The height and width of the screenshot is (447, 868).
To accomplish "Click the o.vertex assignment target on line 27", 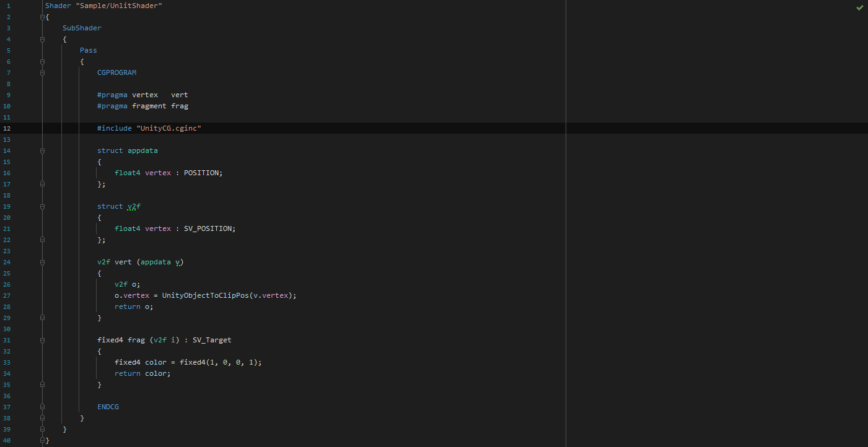I will tap(132, 295).
